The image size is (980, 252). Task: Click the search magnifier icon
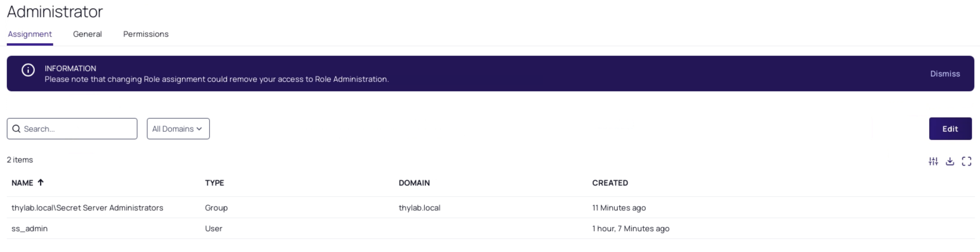click(16, 129)
